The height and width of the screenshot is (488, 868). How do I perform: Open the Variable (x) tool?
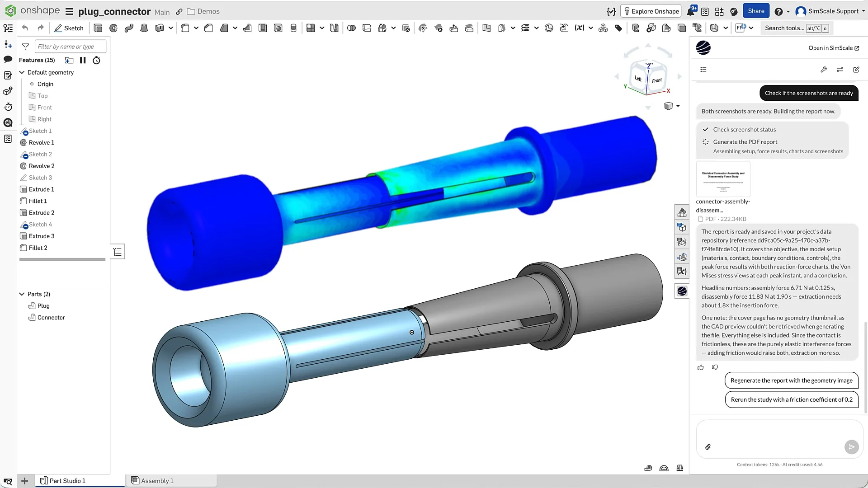pos(580,28)
